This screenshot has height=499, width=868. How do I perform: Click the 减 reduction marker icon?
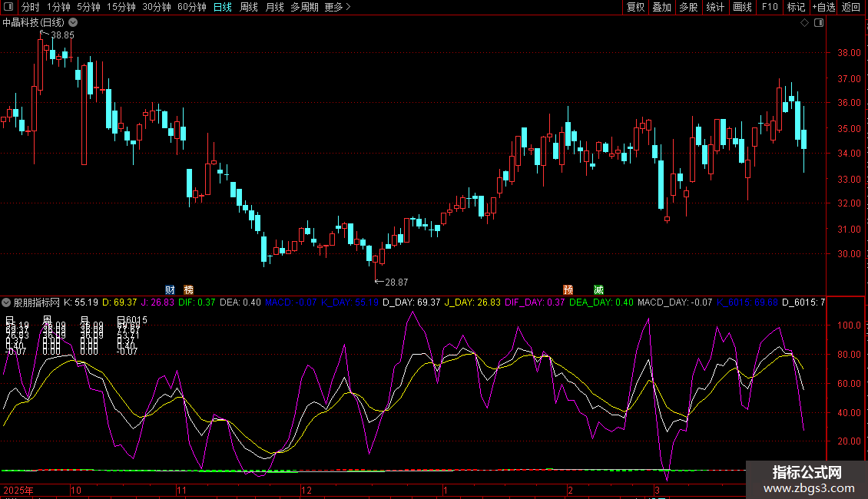(598, 290)
